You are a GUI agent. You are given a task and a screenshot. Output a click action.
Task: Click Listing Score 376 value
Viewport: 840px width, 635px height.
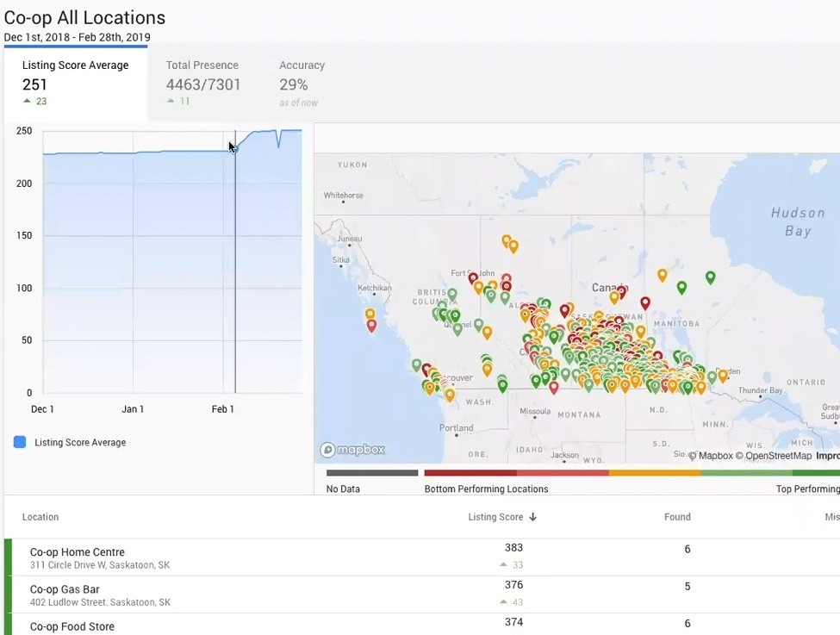tap(513, 585)
